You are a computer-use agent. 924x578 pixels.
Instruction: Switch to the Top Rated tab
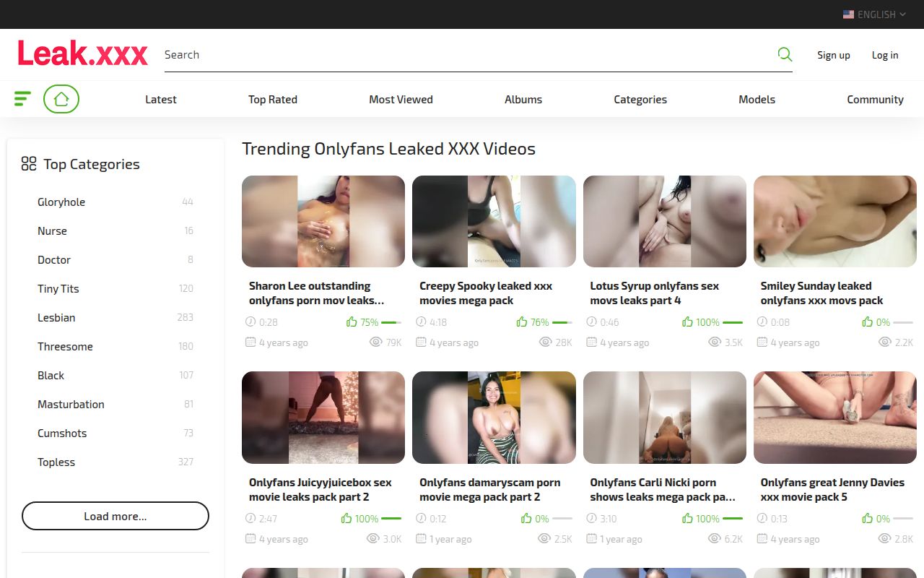click(273, 100)
